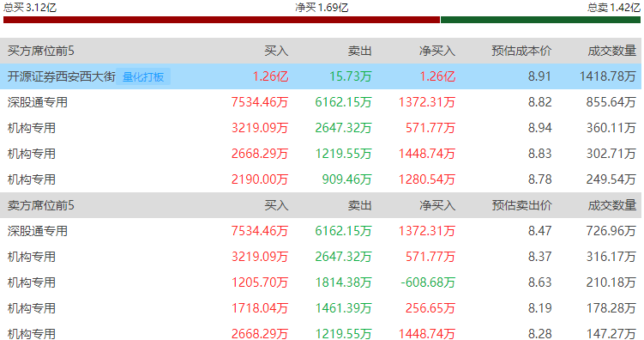This screenshot has height=340, width=644.
Task: Select the 210.18万 volume cell
Action: [x=611, y=282]
